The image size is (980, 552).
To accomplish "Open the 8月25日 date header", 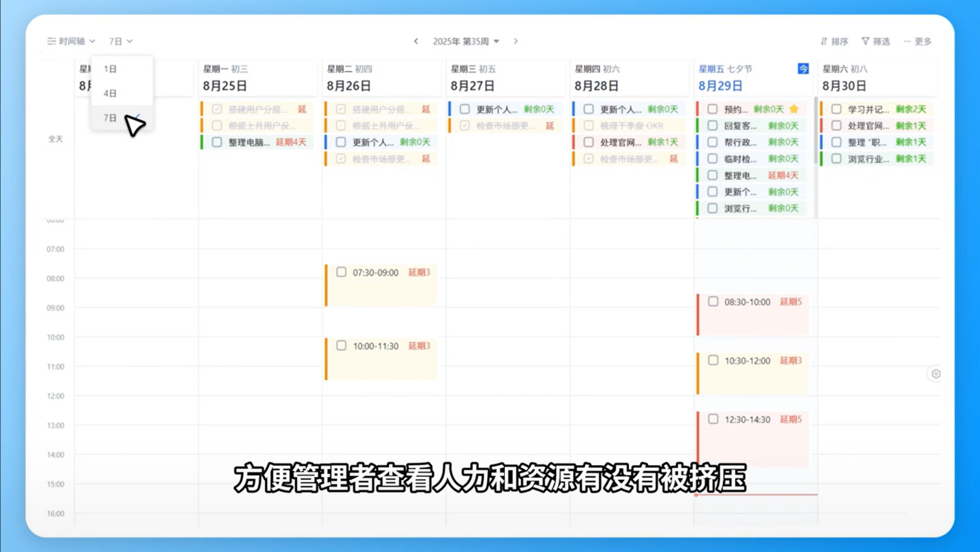I will click(225, 86).
